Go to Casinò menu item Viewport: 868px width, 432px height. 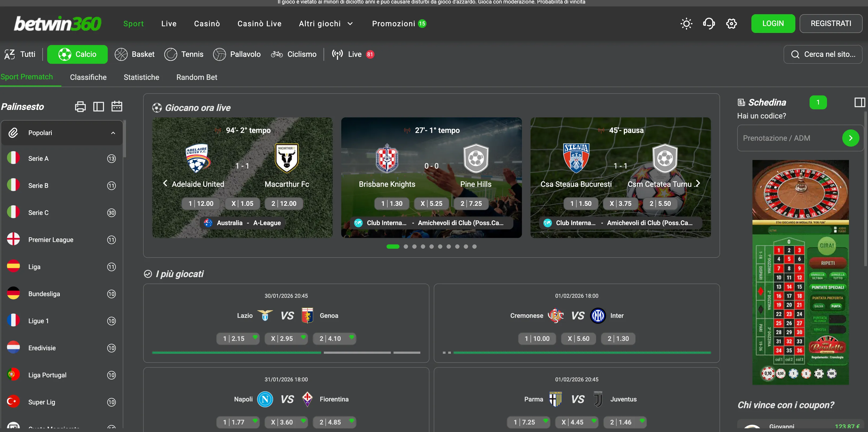[x=207, y=24]
